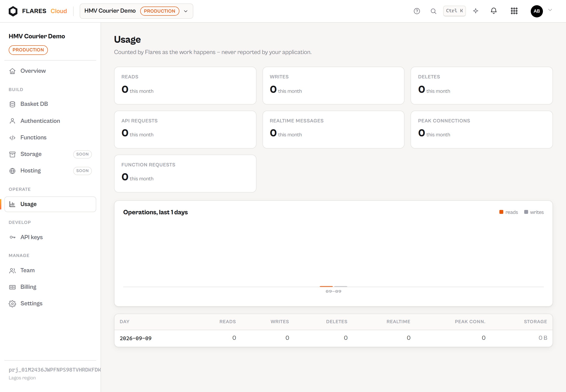Image resolution: width=566 pixels, height=392 pixels.
Task: Open the apps grid launcher
Action: pos(514,11)
